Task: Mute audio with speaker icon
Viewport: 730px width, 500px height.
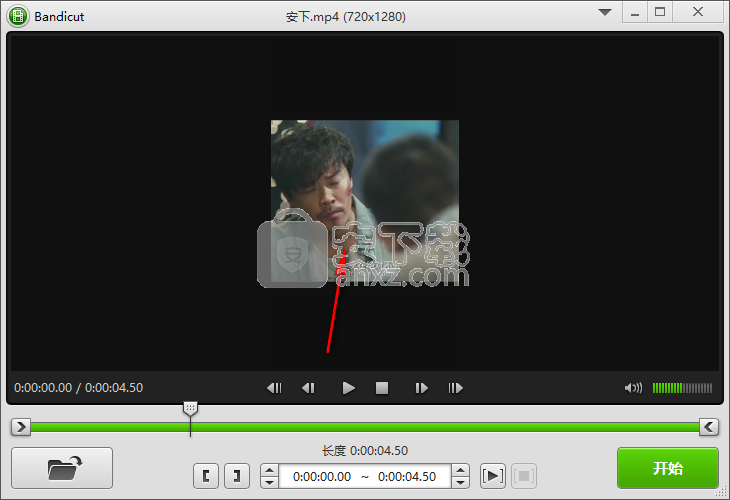Action: [x=632, y=388]
